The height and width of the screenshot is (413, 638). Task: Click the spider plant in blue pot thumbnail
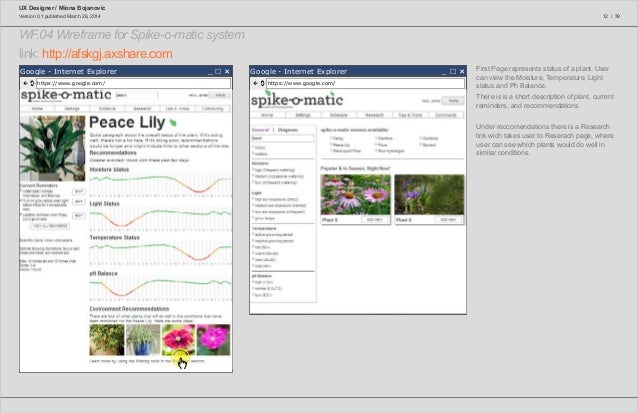[143, 340]
